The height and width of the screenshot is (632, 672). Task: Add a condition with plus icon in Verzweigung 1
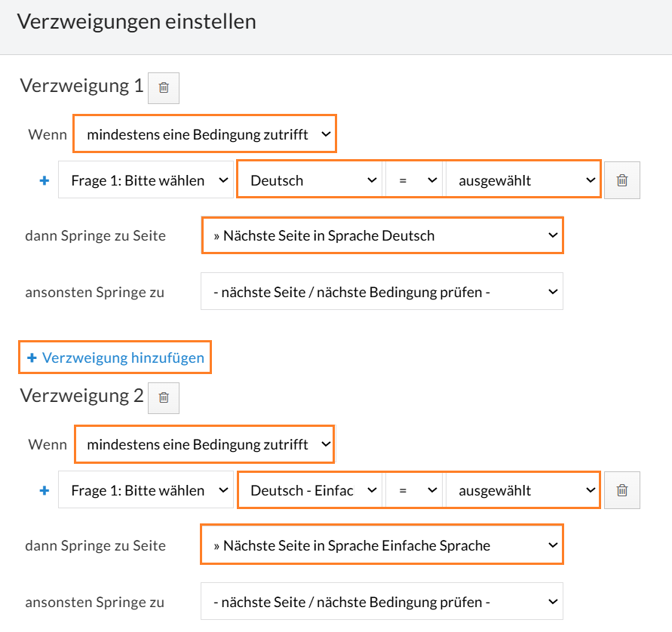[x=44, y=181]
